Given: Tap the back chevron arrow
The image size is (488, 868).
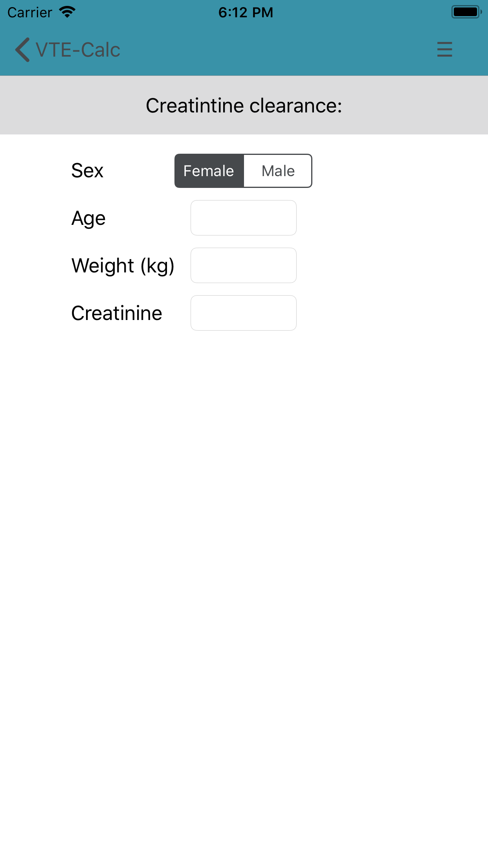Looking at the screenshot, I should click(22, 50).
